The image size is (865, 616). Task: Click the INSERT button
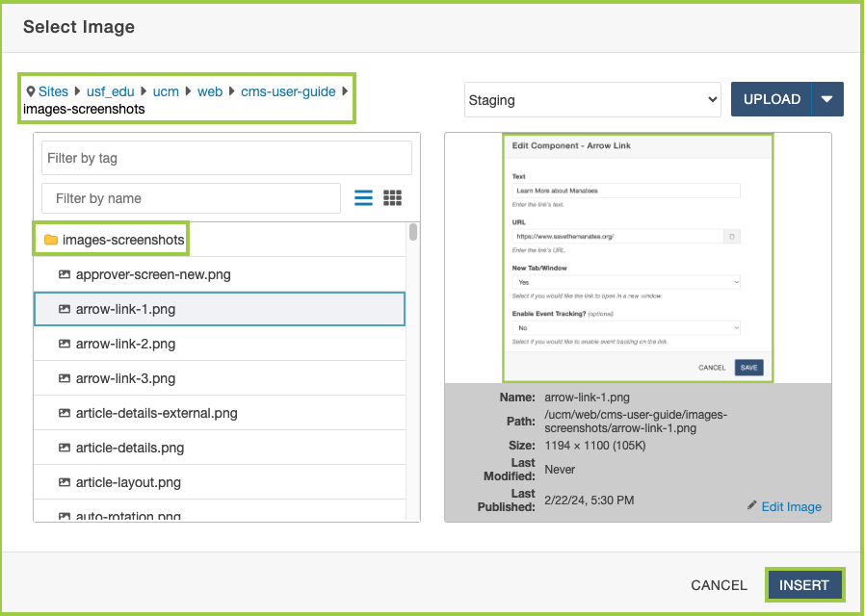point(804,585)
